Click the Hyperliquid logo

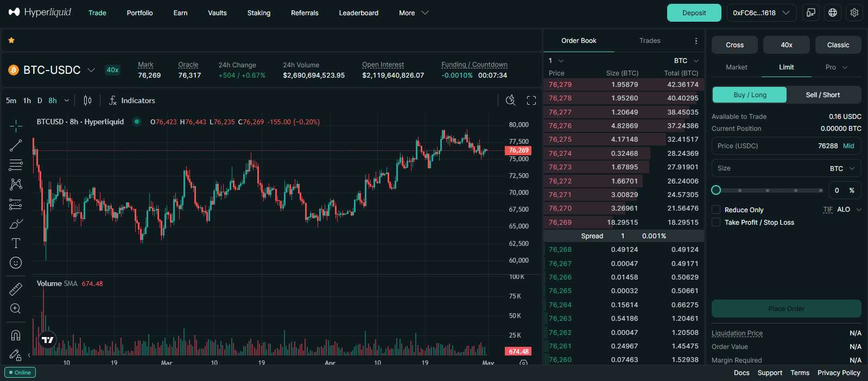40,12
